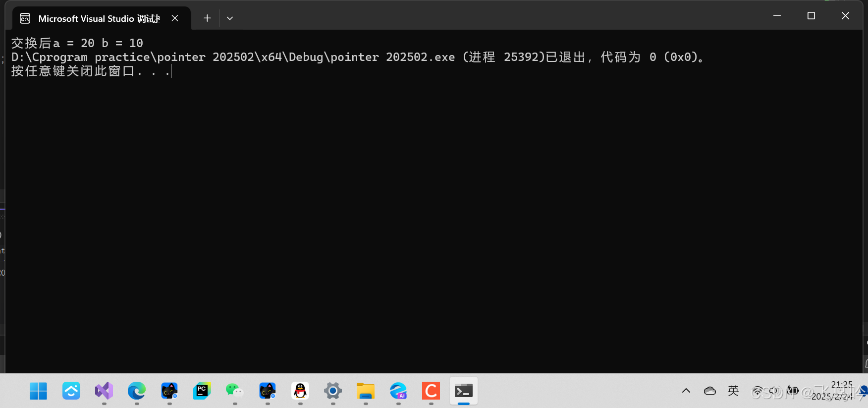868x408 pixels.
Task: Open the Wi-Fi network tray icon
Action: tap(758, 392)
